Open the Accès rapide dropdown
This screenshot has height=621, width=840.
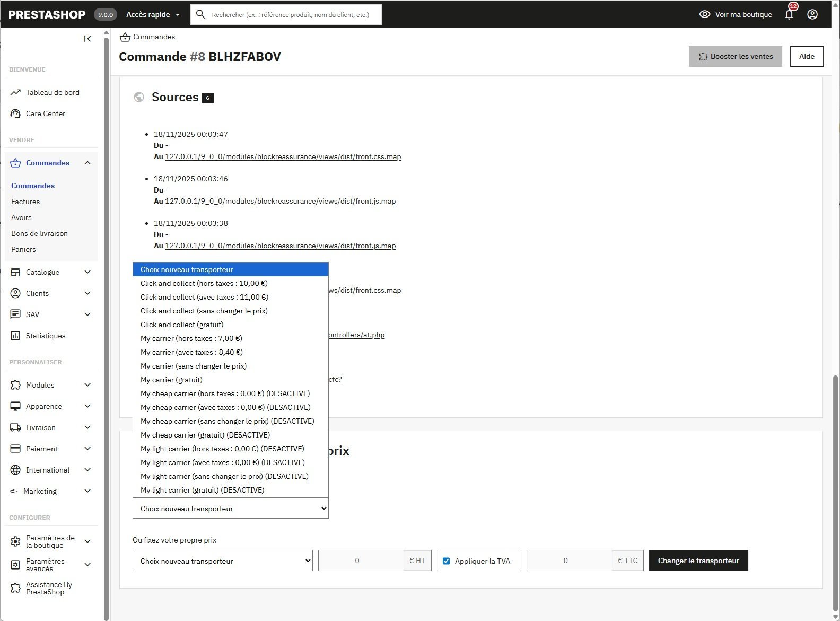tap(153, 14)
